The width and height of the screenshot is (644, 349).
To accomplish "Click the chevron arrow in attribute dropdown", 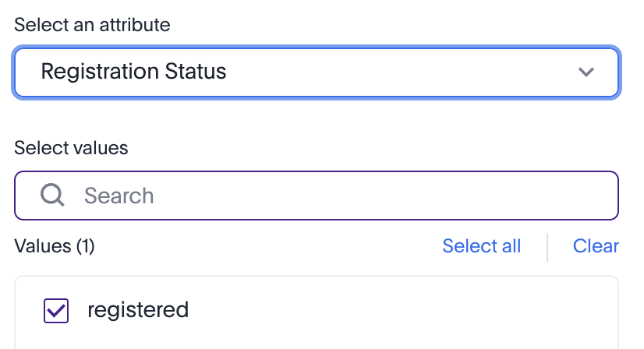I will [586, 72].
